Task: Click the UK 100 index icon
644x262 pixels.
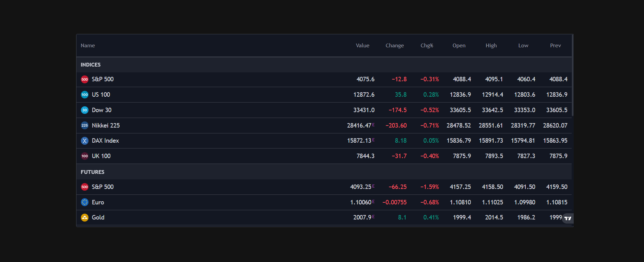Action: (85, 156)
